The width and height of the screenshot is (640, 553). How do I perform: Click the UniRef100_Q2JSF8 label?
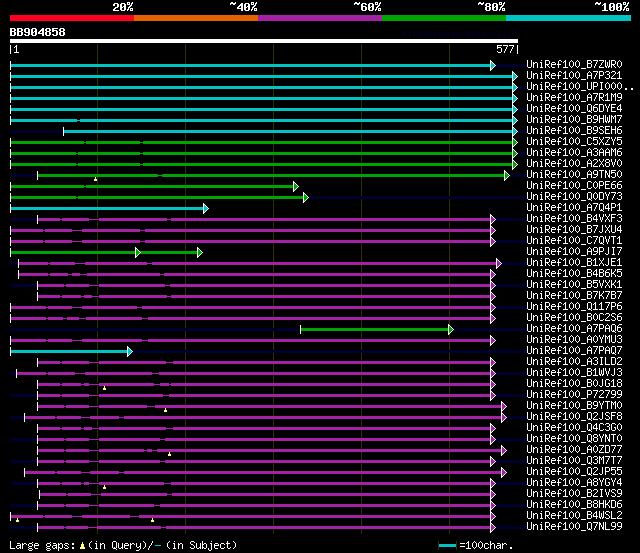574,417
